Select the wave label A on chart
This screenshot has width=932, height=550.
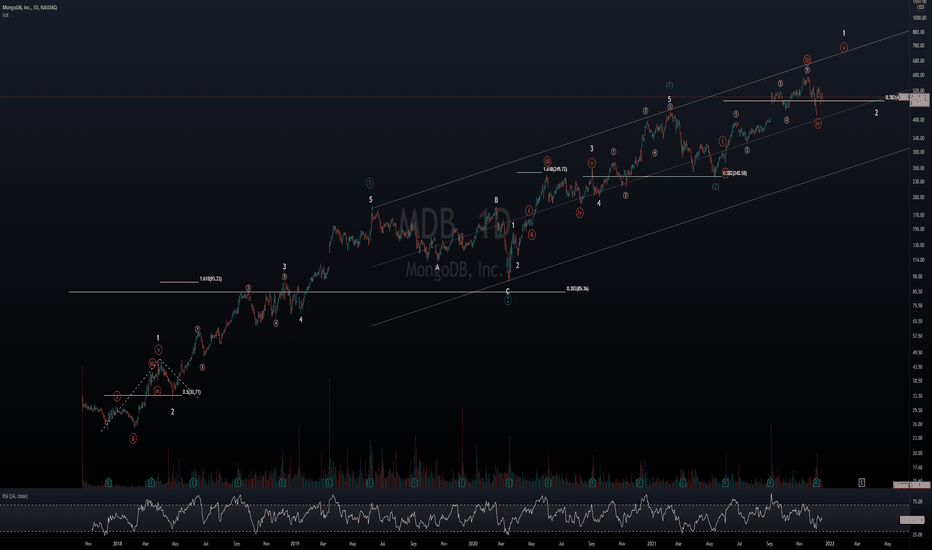pyautogui.click(x=437, y=268)
